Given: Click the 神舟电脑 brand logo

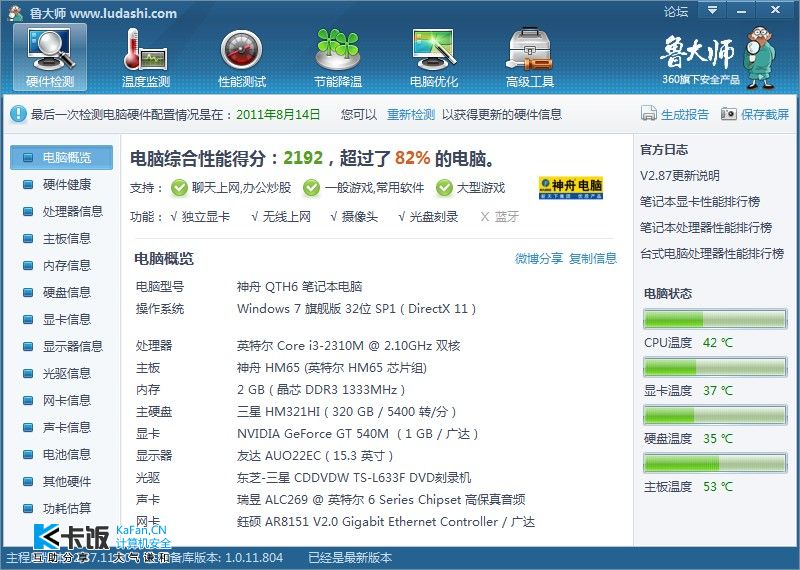Looking at the screenshot, I should click(571, 188).
